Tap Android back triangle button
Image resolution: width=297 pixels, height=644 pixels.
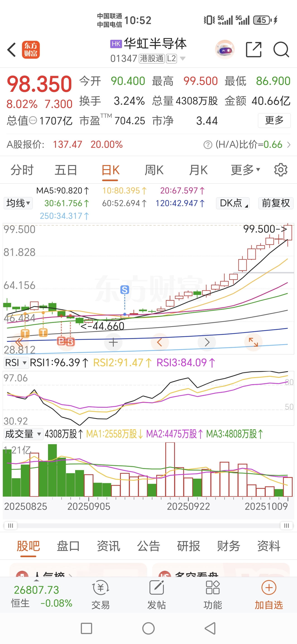pos(210,628)
